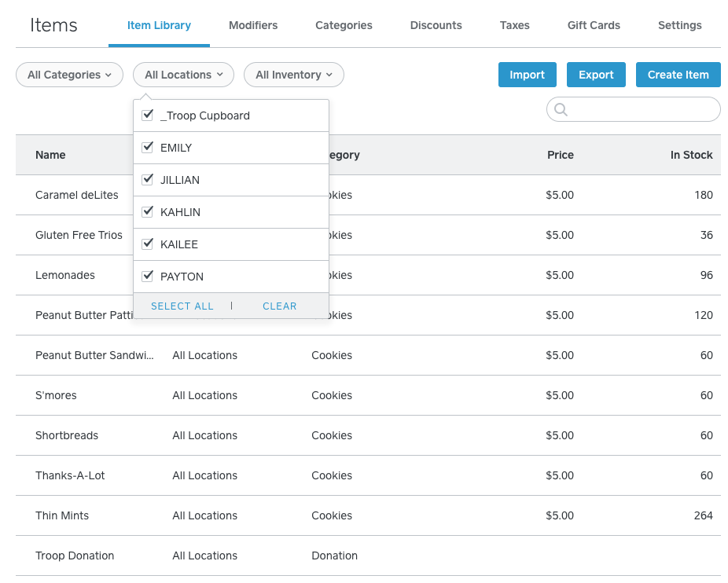Uncheck the PAYTON location checkbox
728x583 pixels.
pyautogui.click(x=147, y=277)
